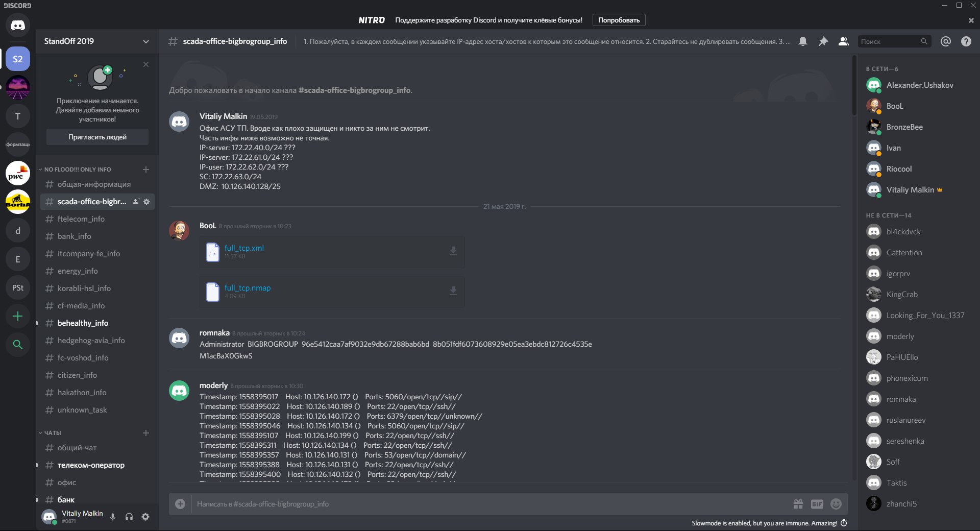Create channel in NO FLOOD!!! ONLY INFO category

click(146, 170)
